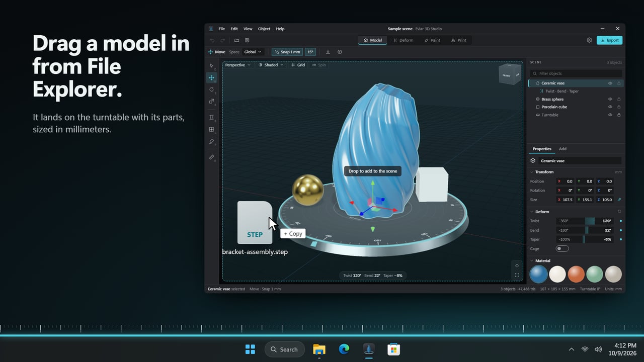Select the ruler Measure tool

click(x=211, y=157)
